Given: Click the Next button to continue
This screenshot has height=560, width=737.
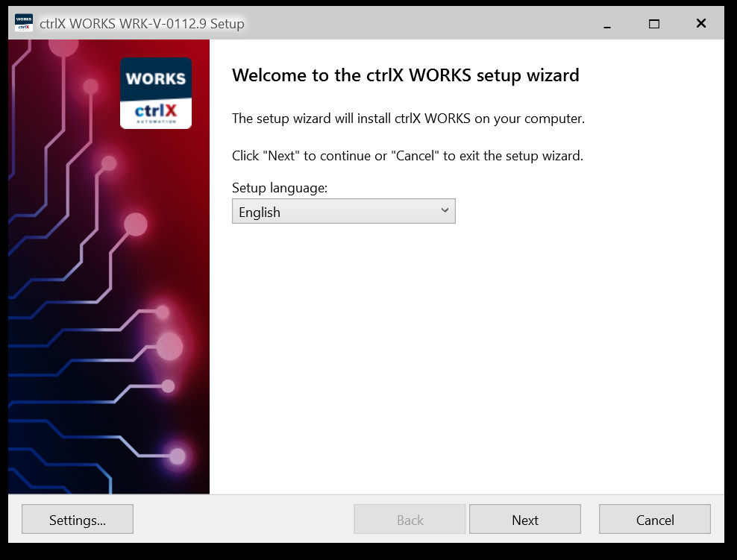Looking at the screenshot, I should point(525,519).
